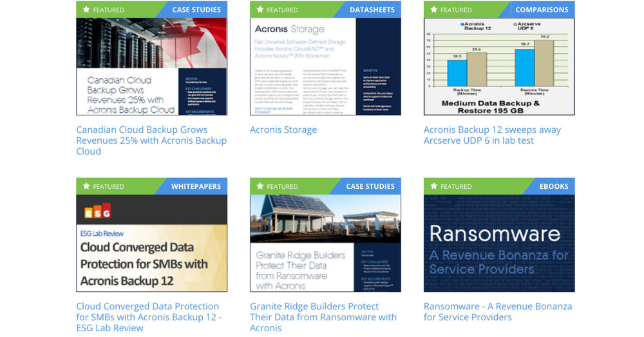
Task: Select the Case Studies tag on Granite Ridge card
Action: [370, 186]
